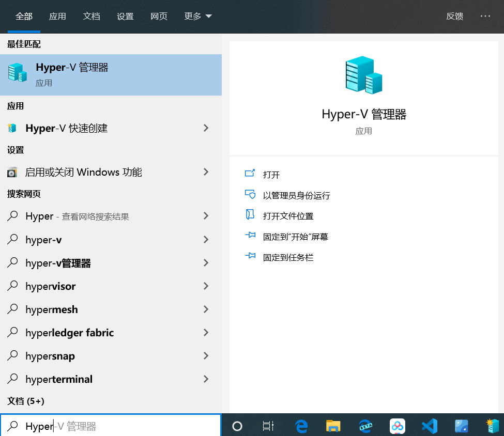This screenshot has height=436, width=504.
Task: Click the 启用或关闭 Windows 功能 settings icon
Action: coord(12,172)
